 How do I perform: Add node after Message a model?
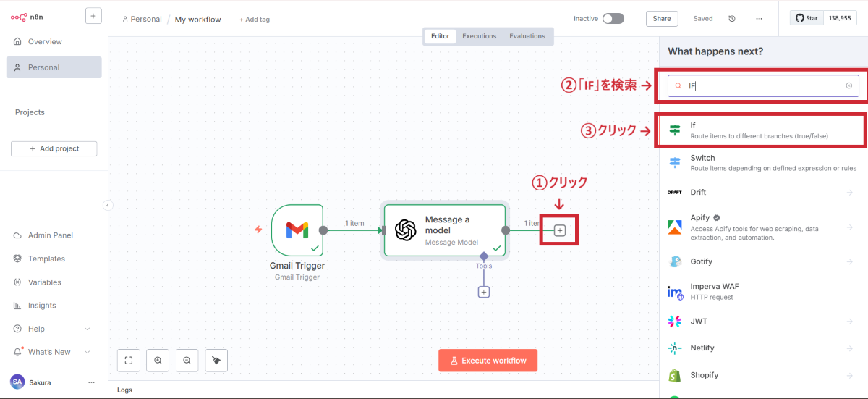[559, 230]
